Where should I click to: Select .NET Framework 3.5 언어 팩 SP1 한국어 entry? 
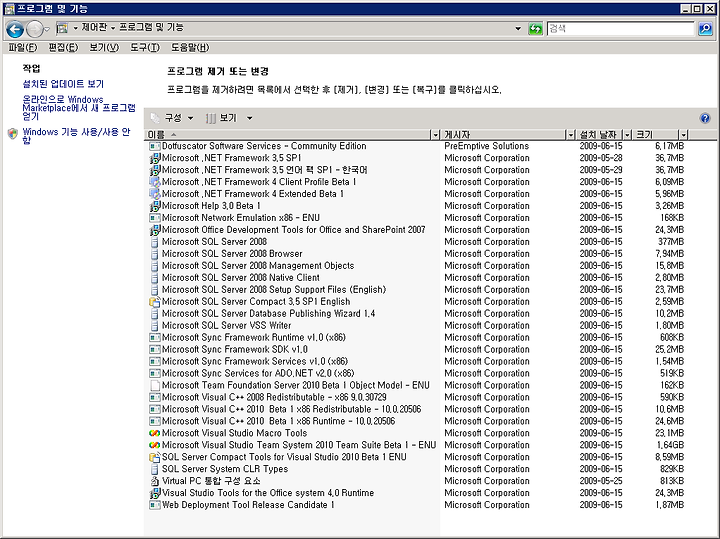click(416, 170)
